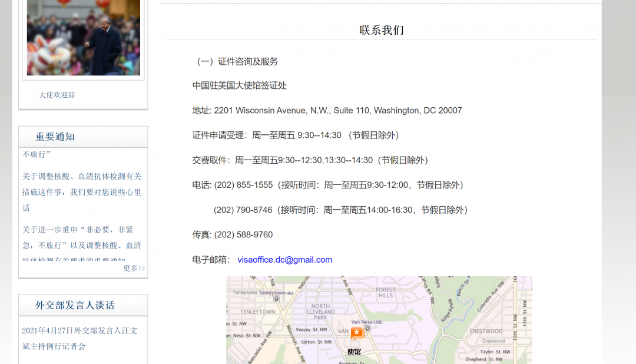Click the 更多>> link for more notices
Viewport: 636px width, 364px height.
tap(133, 268)
